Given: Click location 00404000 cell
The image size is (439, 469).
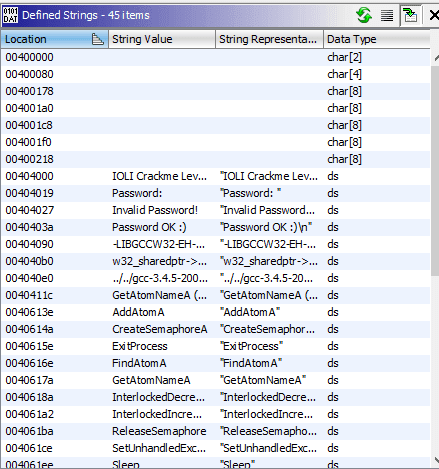Looking at the screenshot, I should [x=29, y=176].
